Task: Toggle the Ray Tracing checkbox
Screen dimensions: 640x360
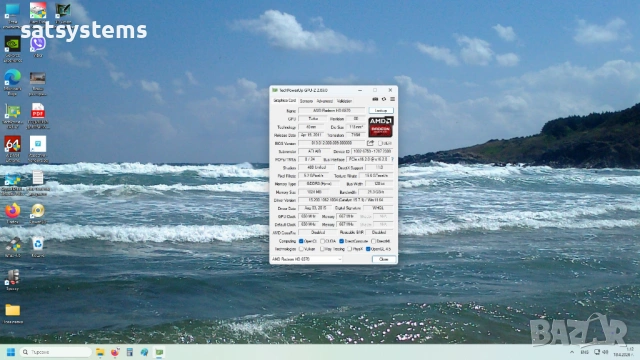Action: [x=322, y=249]
